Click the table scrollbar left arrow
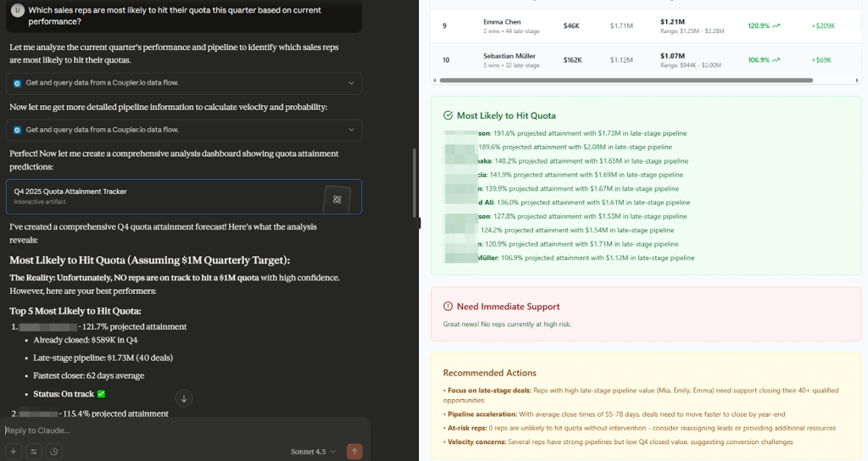The width and height of the screenshot is (868, 461). point(435,81)
